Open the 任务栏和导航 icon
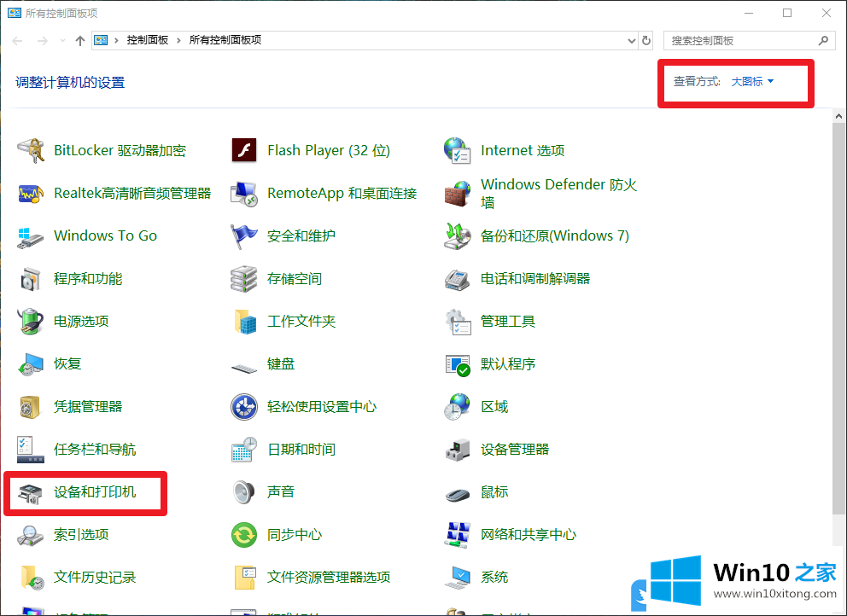Screen dimensions: 847x616 pos(30,449)
